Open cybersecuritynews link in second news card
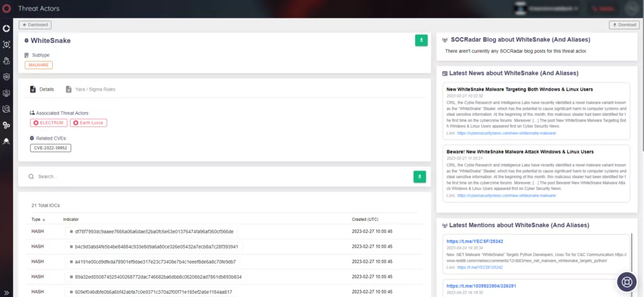 click(x=506, y=196)
